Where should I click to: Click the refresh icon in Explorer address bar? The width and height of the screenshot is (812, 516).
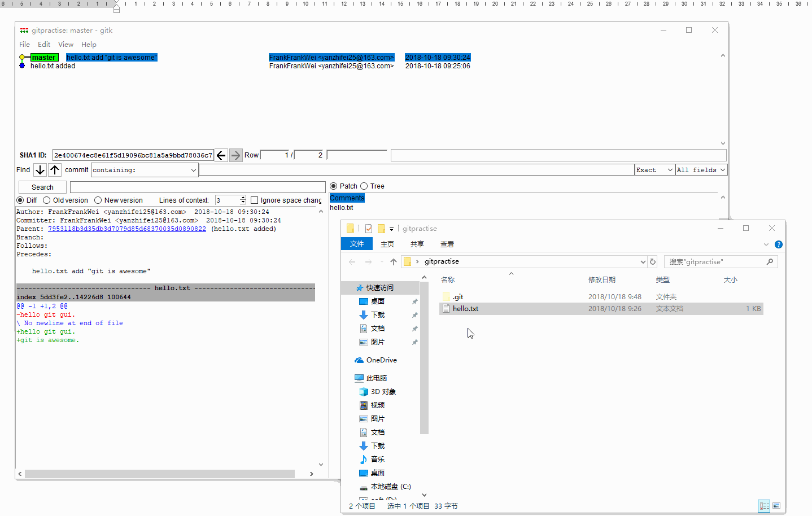pos(652,261)
